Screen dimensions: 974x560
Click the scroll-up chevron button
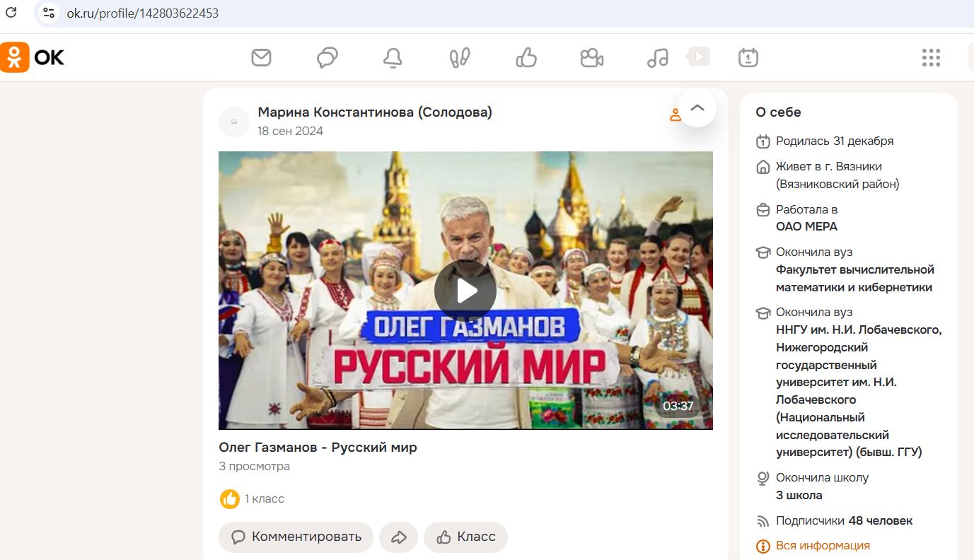[x=697, y=108]
